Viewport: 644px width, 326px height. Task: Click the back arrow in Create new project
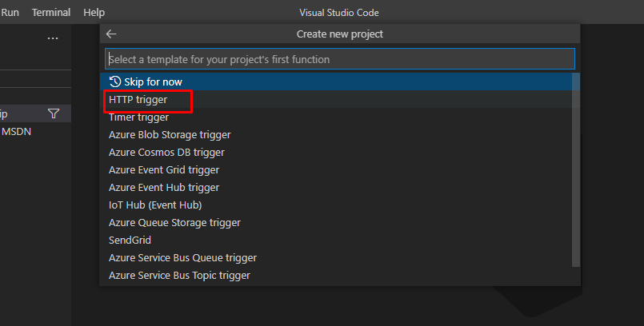[x=111, y=34]
